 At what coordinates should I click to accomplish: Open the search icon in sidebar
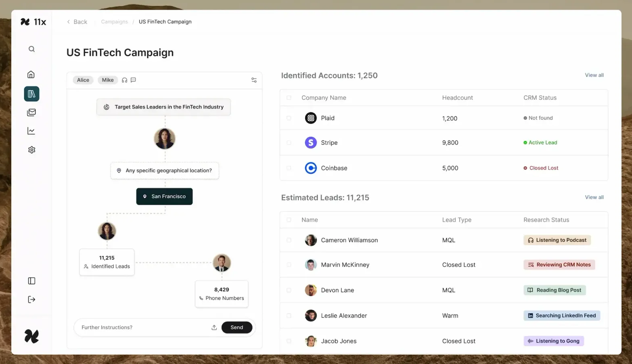[x=31, y=49]
